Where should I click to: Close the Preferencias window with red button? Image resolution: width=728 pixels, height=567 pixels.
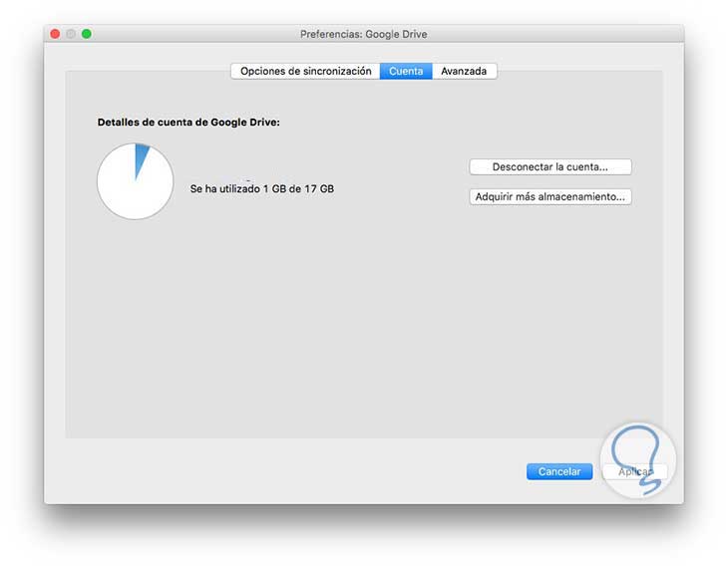(x=55, y=34)
